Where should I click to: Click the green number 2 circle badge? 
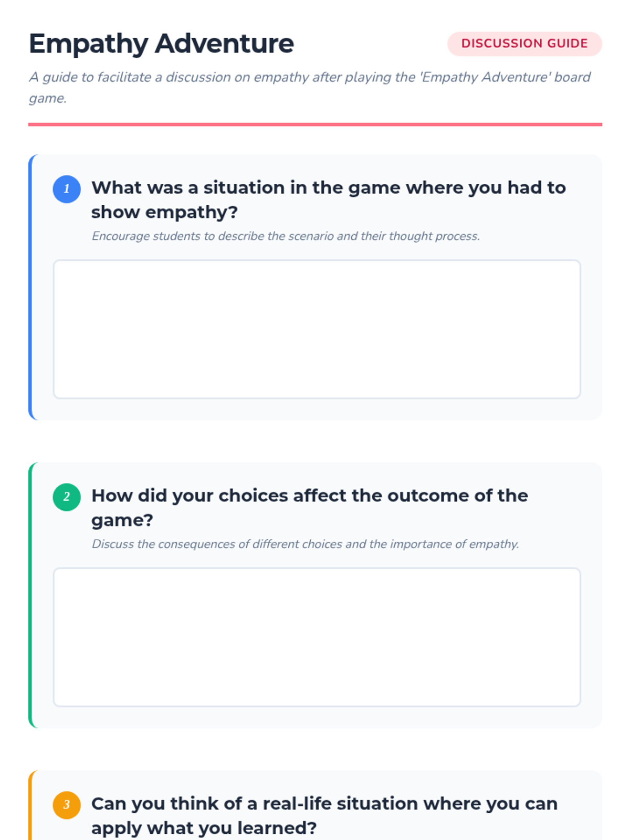67,497
